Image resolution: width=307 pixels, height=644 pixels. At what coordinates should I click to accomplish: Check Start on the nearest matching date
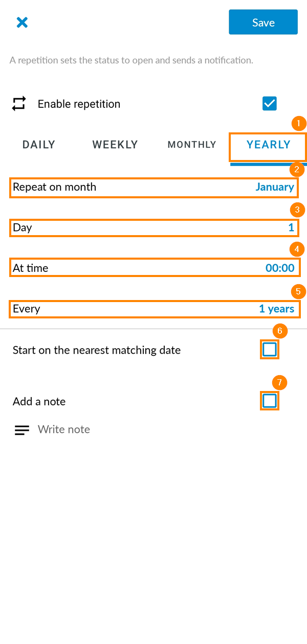point(270,349)
